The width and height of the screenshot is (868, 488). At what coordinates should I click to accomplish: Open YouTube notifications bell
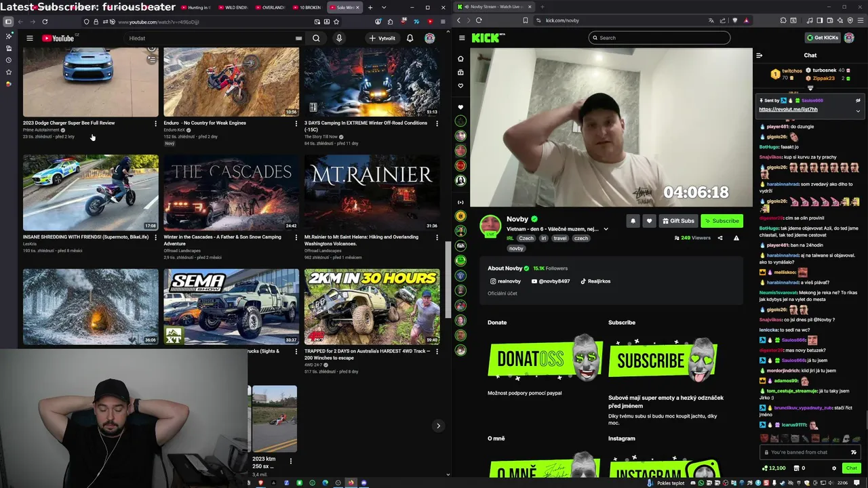(x=410, y=38)
